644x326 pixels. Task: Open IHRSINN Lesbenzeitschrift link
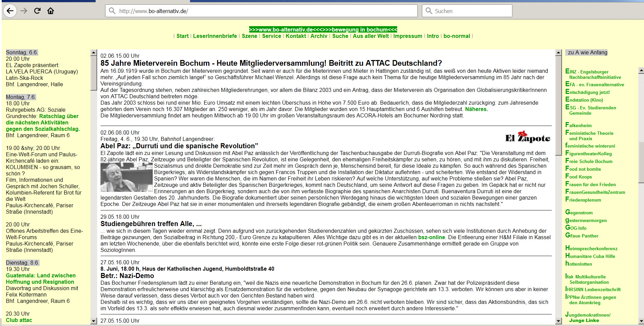(x=593, y=289)
